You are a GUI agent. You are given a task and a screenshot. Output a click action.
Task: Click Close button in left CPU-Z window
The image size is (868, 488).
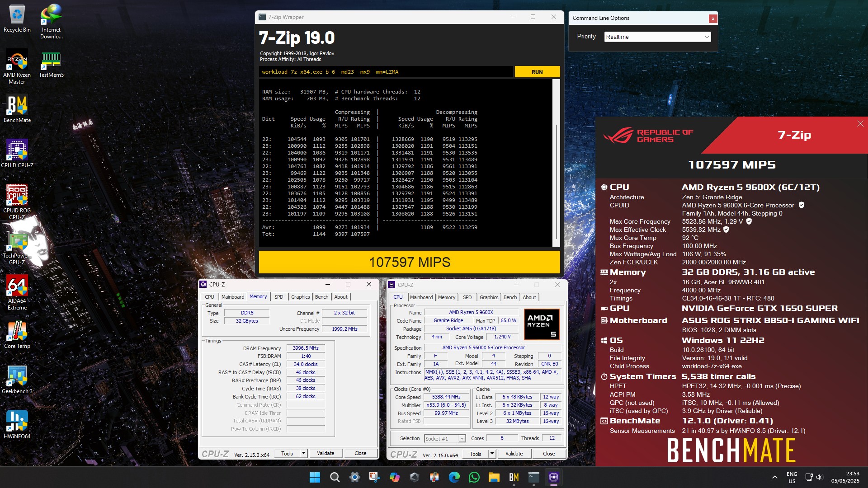(x=360, y=453)
